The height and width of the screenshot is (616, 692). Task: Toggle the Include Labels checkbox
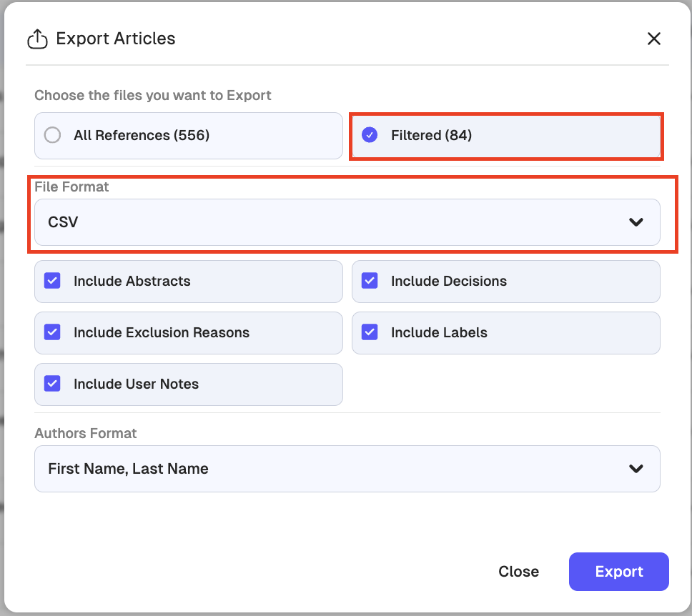click(370, 332)
